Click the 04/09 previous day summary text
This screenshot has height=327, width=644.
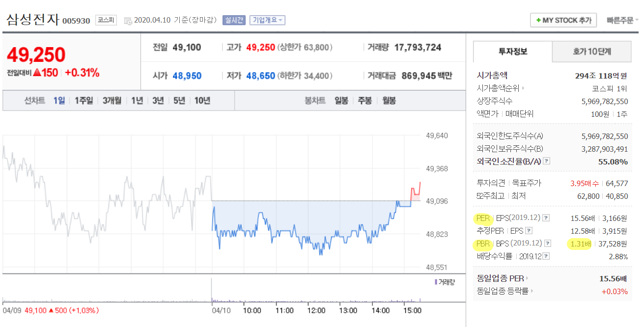coord(51,311)
